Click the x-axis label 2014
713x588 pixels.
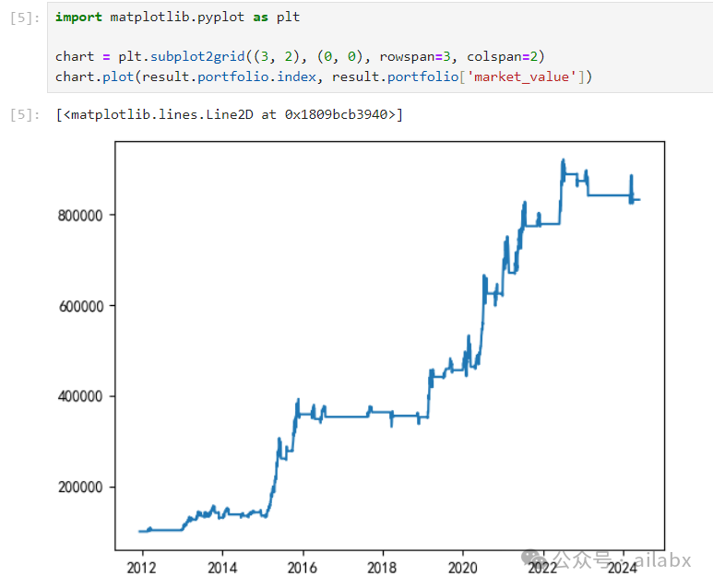(x=222, y=568)
